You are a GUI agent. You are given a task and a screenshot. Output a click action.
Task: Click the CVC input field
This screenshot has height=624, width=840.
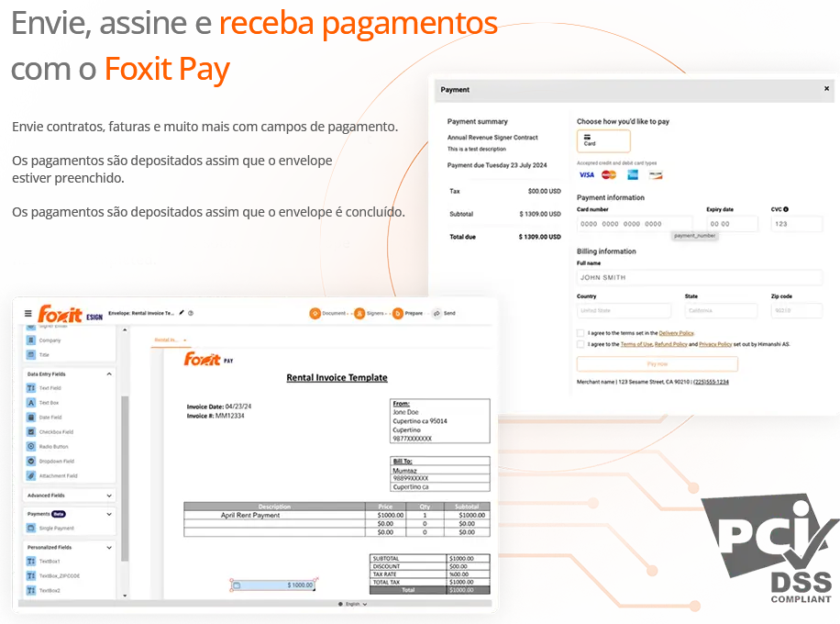point(797,224)
